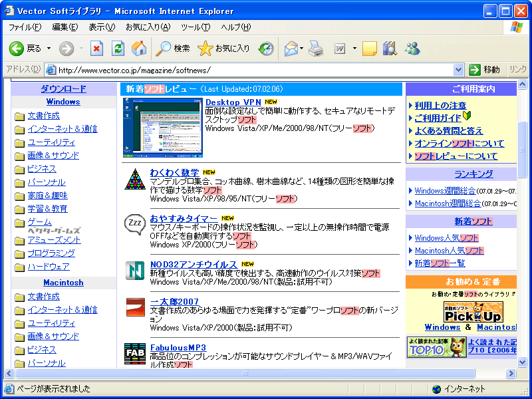The width and height of the screenshot is (532, 399).
Task: Open the 編集(E) menu
Action: pos(65,27)
